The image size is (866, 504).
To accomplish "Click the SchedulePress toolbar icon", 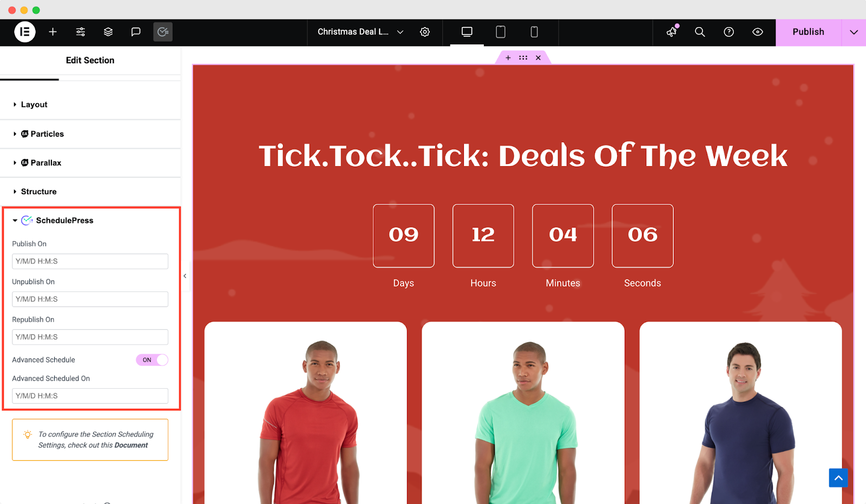I will point(163,32).
